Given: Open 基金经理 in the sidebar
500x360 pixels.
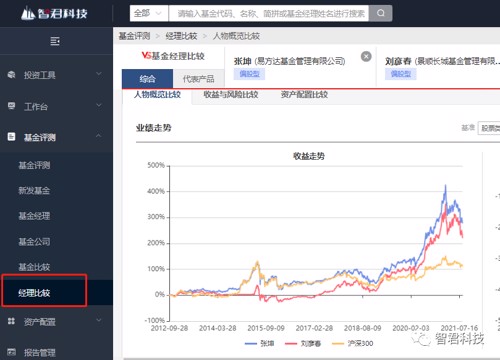Looking at the screenshot, I should point(34,216).
